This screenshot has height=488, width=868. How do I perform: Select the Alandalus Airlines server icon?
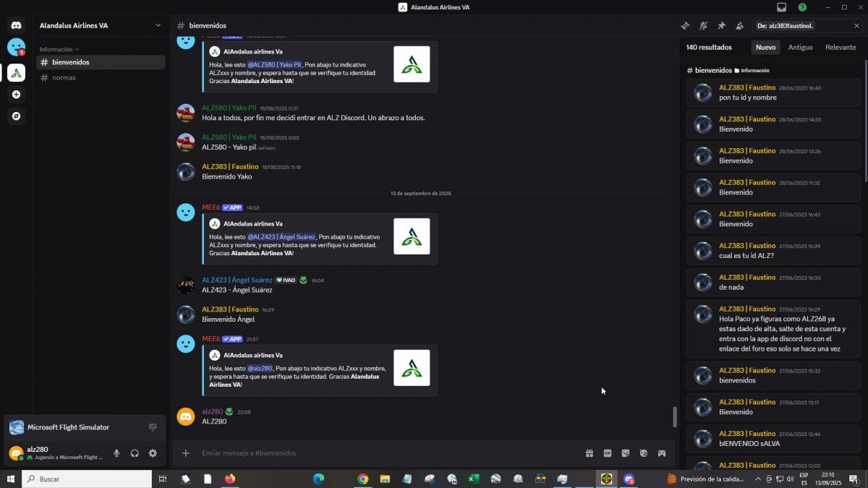(16, 73)
